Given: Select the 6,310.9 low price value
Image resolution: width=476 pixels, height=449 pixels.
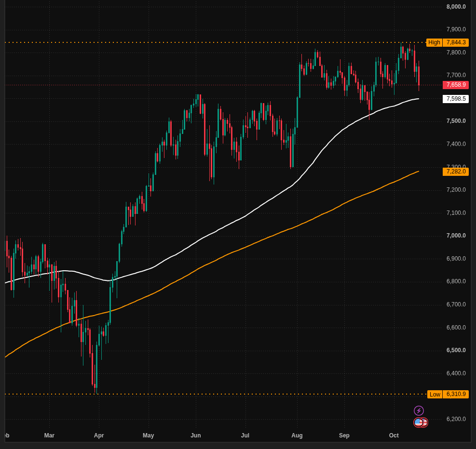Looking at the screenshot, I should tap(456, 394).
